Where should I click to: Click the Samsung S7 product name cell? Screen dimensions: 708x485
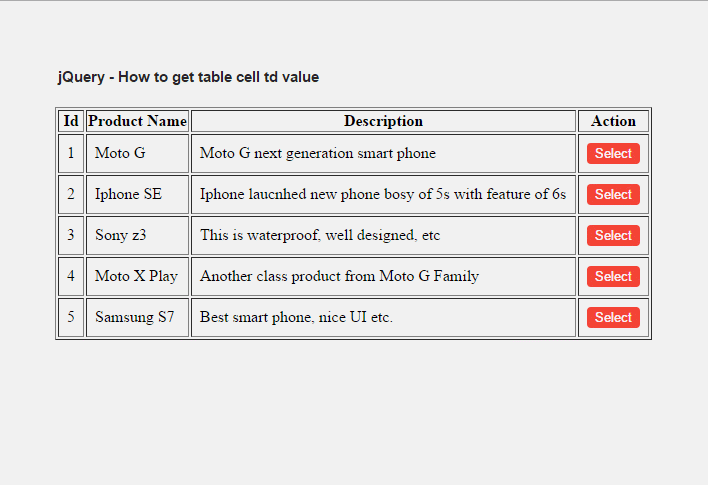click(134, 317)
